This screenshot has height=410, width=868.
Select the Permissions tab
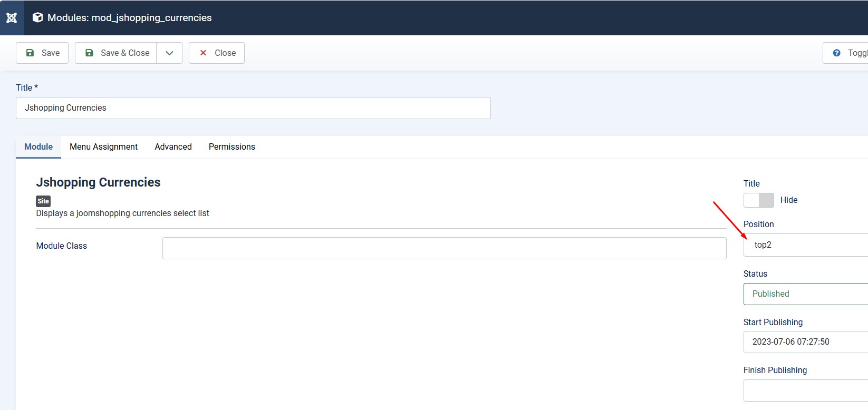[x=232, y=147]
